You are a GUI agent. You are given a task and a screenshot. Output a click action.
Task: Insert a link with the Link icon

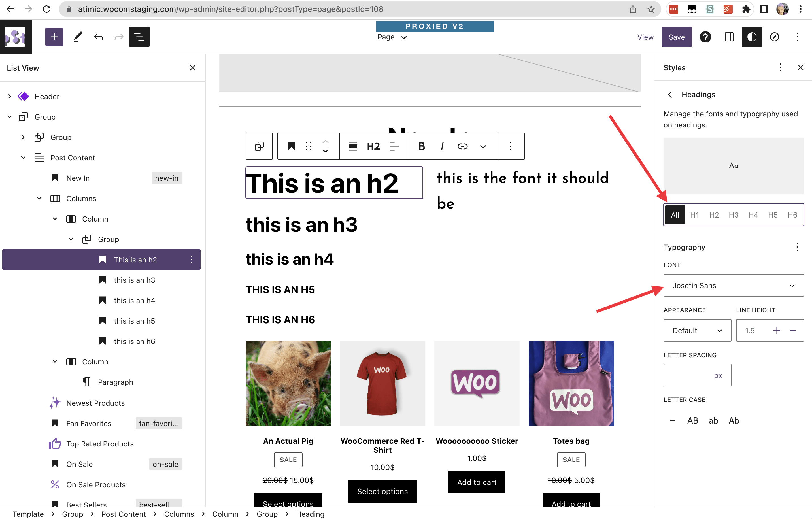coord(462,146)
